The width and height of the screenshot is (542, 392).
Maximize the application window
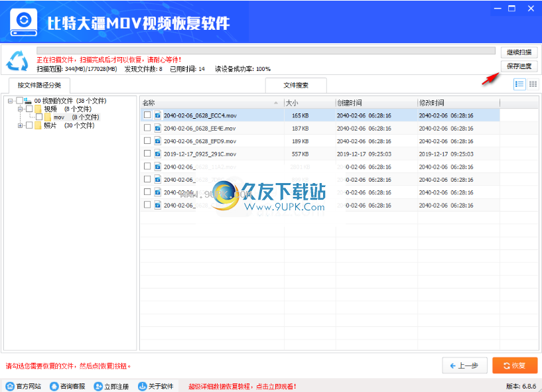click(512, 9)
